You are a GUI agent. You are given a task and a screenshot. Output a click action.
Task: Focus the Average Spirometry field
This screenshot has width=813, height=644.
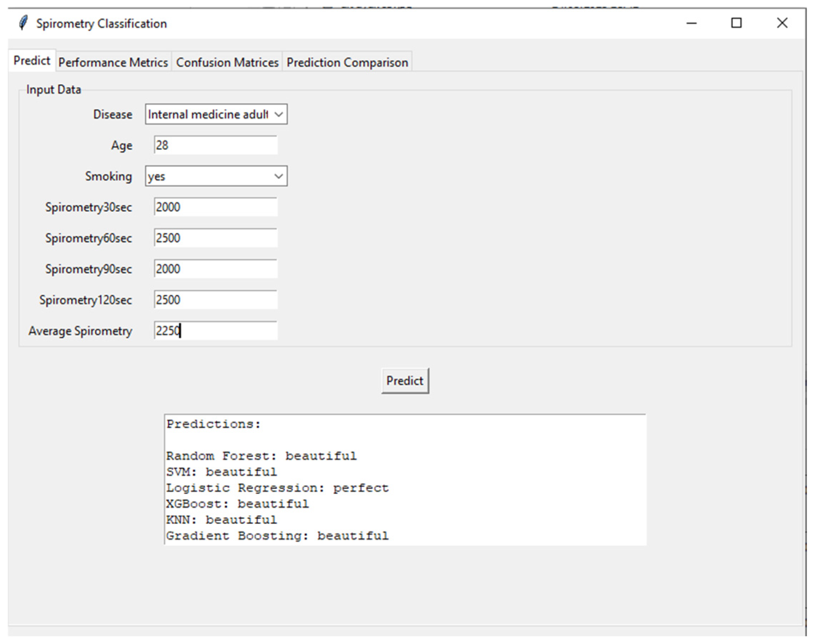point(215,331)
